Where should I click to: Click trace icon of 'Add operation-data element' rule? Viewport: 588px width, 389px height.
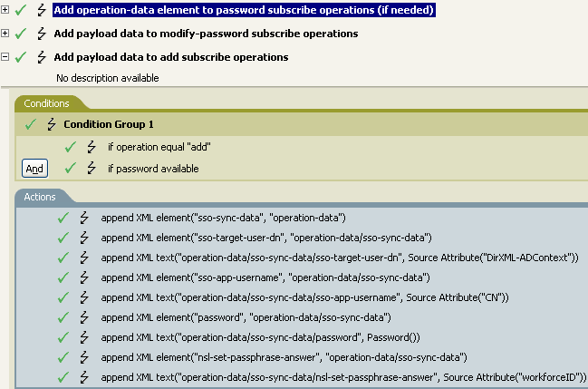pyautogui.click(x=42, y=10)
